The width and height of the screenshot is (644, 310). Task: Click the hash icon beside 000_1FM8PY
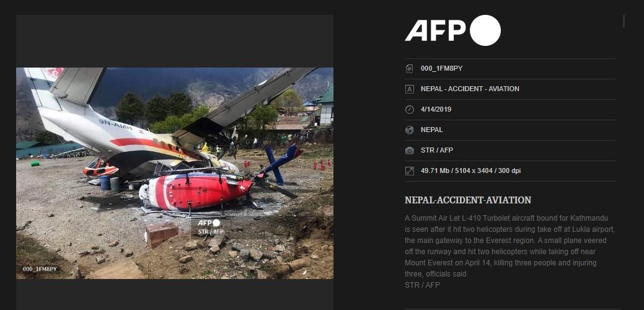tap(409, 69)
